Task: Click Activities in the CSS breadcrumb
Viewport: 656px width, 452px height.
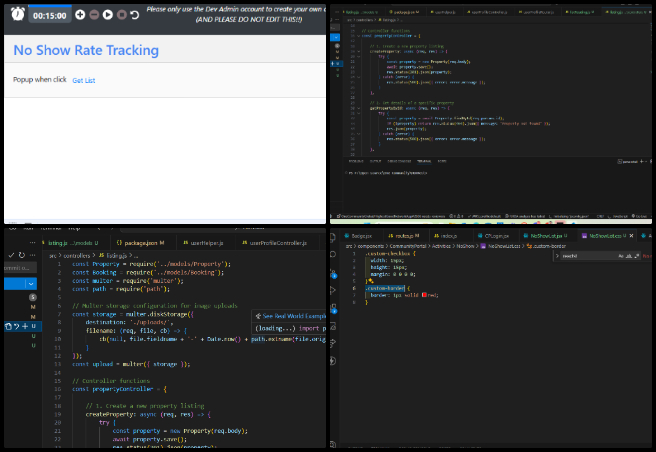Action: click(441, 246)
